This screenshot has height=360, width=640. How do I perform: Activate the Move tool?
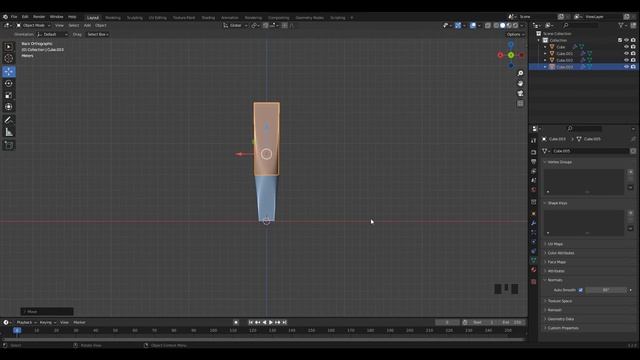coord(9,72)
